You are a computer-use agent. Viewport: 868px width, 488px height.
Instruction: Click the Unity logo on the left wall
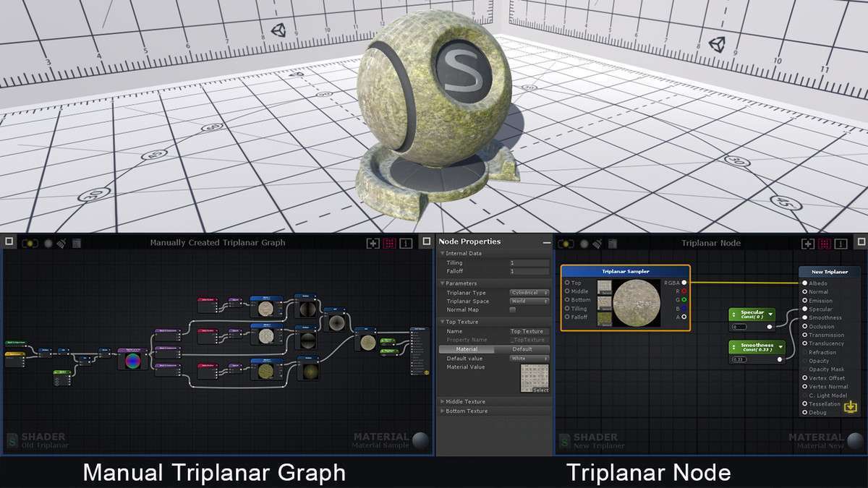click(278, 32)
